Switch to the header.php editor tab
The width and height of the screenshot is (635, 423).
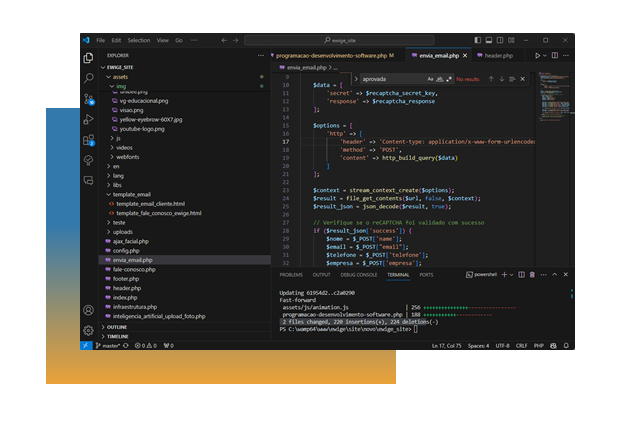pos(500,56)
